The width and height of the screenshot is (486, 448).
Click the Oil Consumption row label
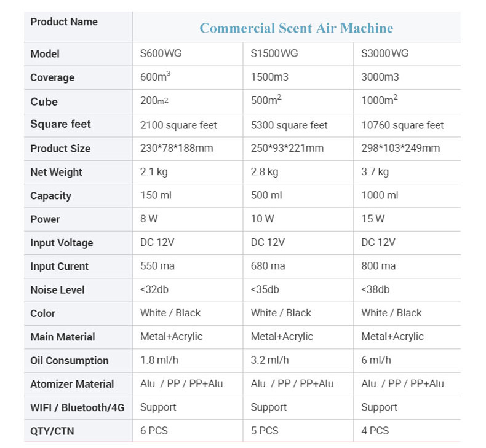69,361
